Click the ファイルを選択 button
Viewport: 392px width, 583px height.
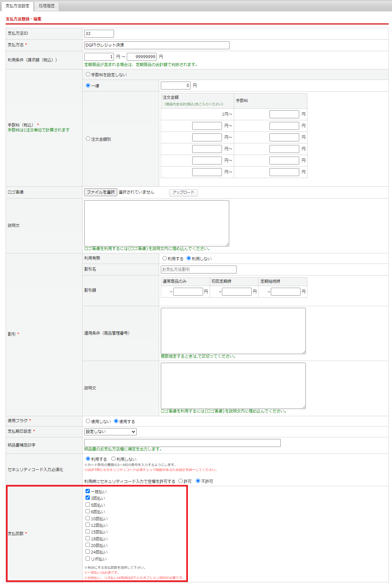pyautogui.click(x=101, y=192)
